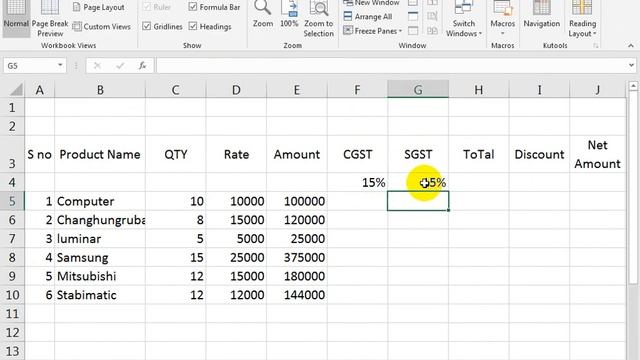
Task: Select the Discount header cell
Action: (539, 154)
